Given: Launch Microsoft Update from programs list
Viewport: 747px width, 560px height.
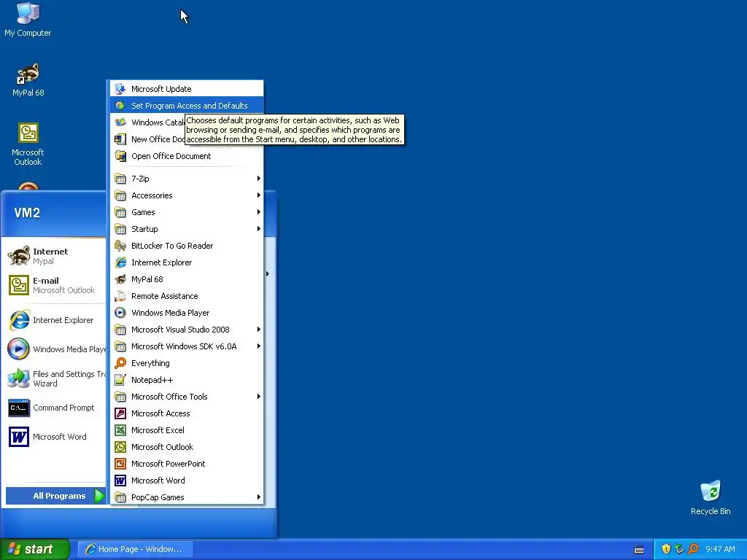Looking at the screenshot, I should 186,89.
